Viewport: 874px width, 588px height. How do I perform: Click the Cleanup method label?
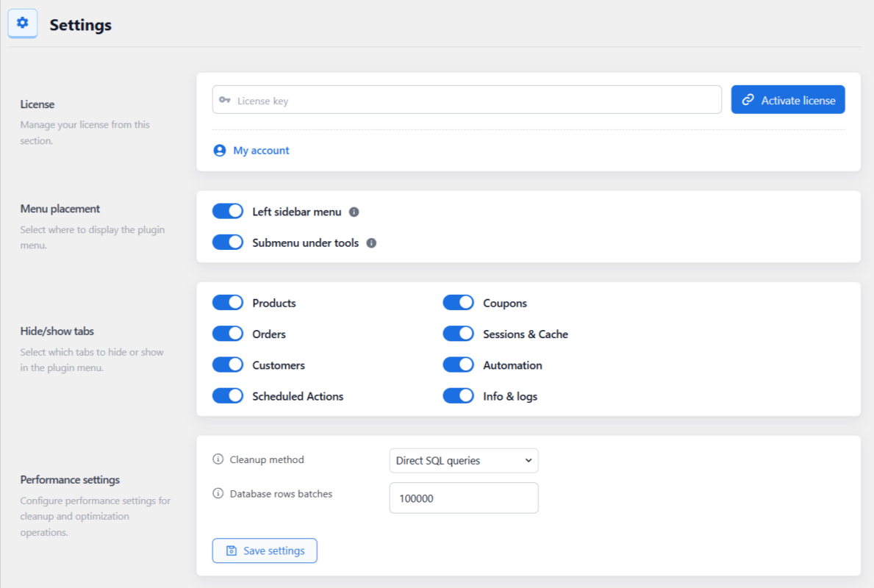click(267, 460)
